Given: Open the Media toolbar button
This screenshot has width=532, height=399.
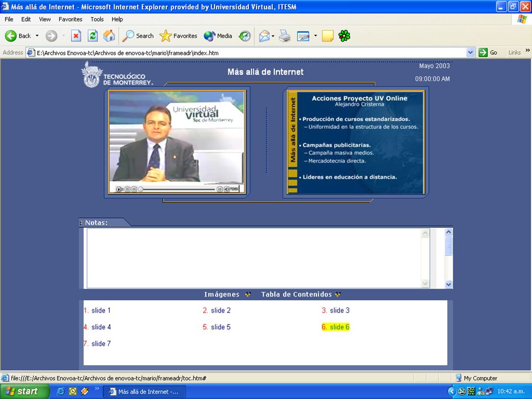Looking at the screenshot, I should pos(218,35).
